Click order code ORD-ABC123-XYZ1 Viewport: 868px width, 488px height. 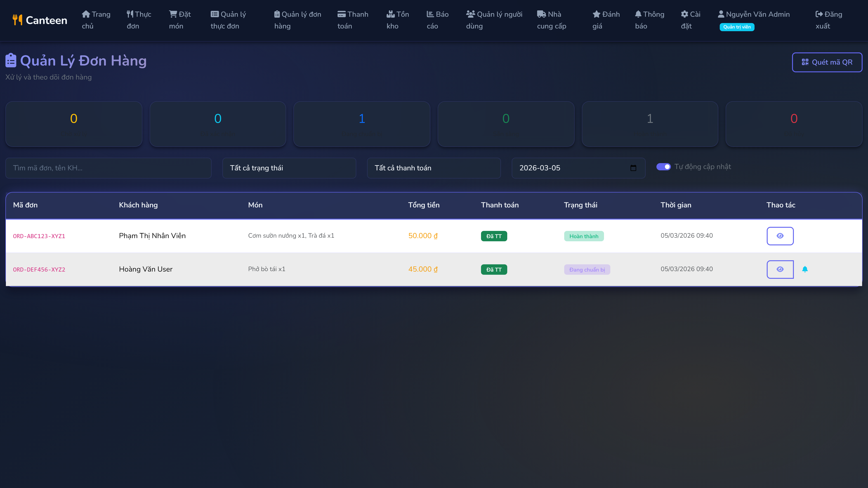click(x=39, y=236)
